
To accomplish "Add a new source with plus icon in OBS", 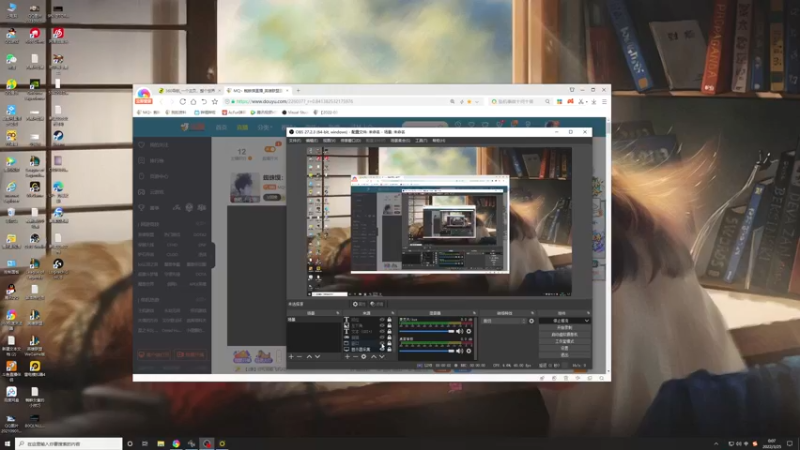I will click(347, 357).
